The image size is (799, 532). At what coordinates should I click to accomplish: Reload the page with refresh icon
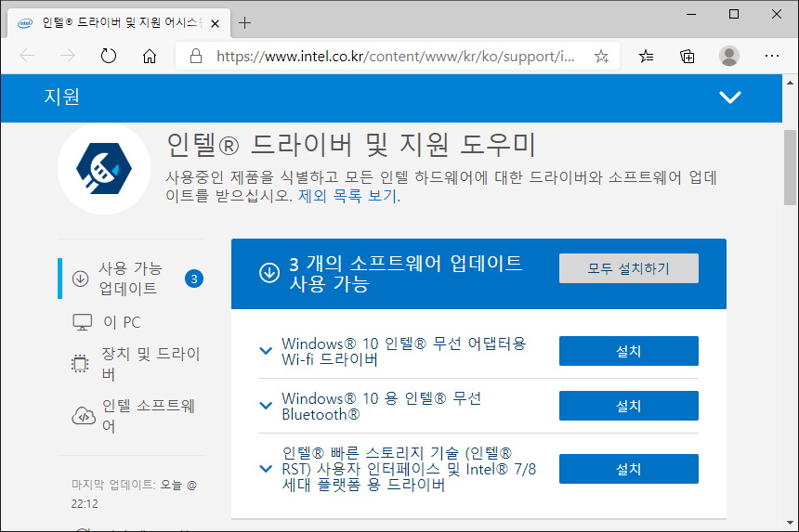click(x=108, y=56)
